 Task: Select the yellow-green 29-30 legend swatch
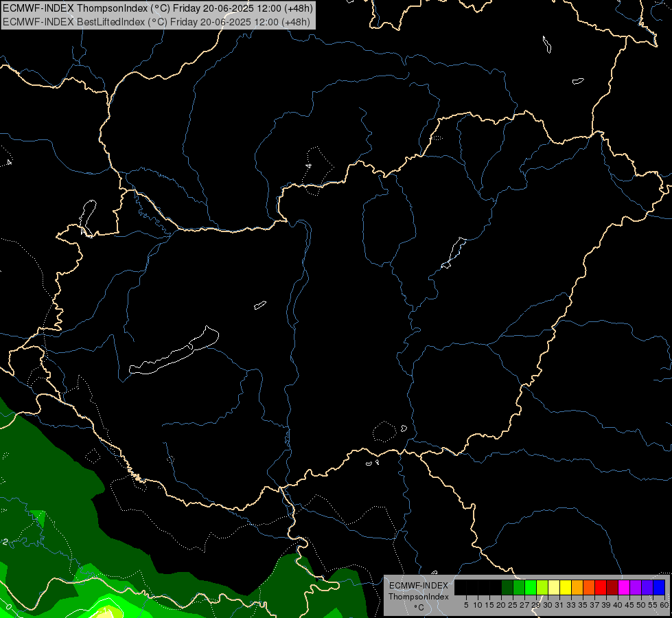pos(542,587)
